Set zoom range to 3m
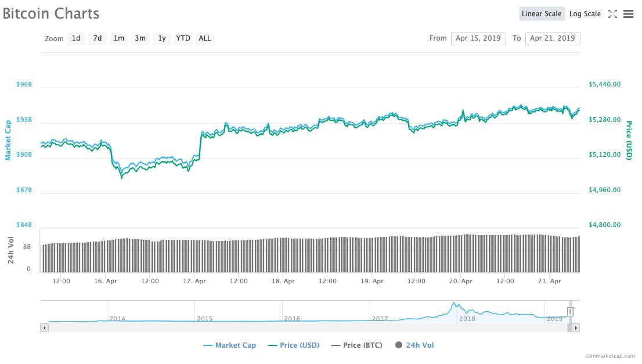 click(x=140, y=38)
